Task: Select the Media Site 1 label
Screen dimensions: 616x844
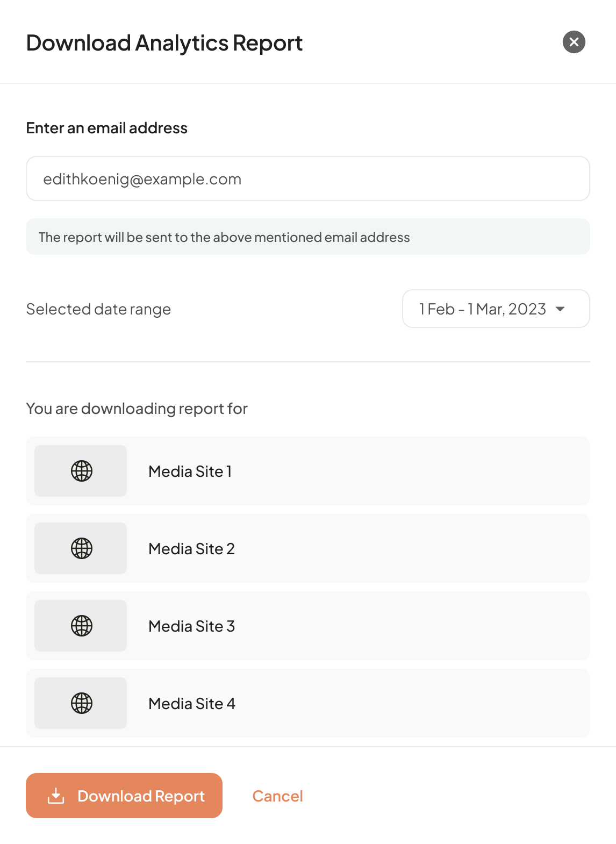Action: point(190,471)
